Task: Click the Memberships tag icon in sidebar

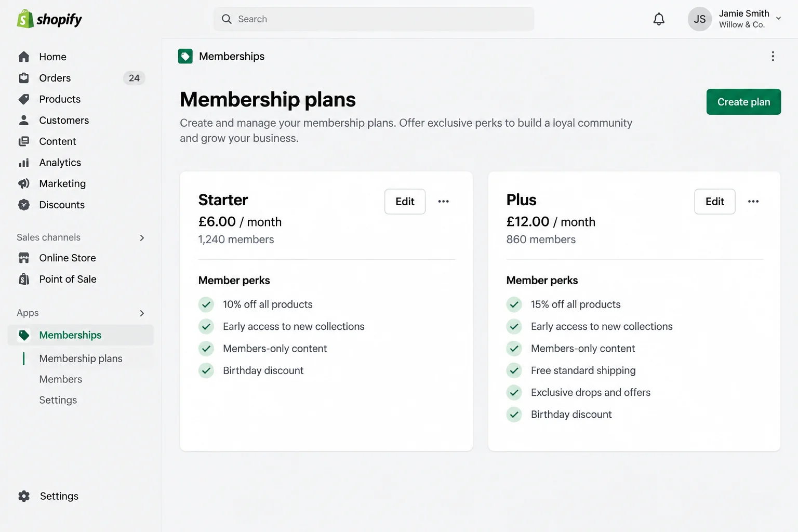Action: 24,335
